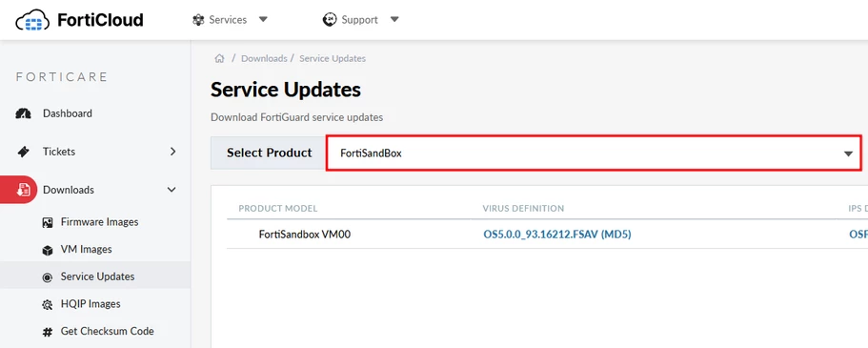Expand the Tickets submenu chevron
868x348 pixels.
tap(172, 152)
